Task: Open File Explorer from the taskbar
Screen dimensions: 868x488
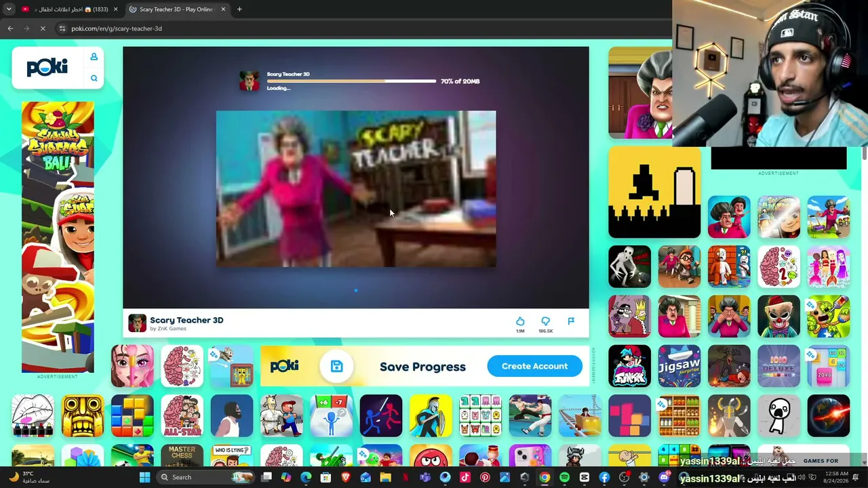Action: point(385,477)
